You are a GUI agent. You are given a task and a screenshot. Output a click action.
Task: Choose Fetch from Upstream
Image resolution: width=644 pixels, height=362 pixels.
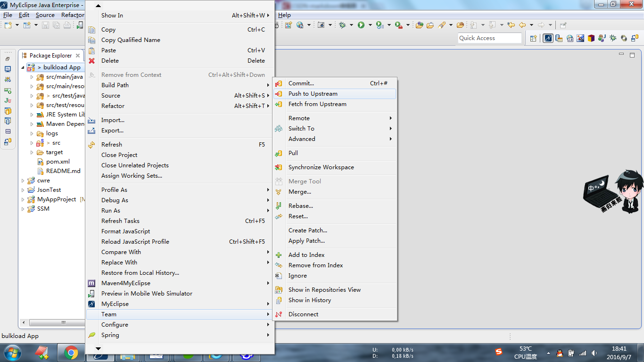coord(335,104)
